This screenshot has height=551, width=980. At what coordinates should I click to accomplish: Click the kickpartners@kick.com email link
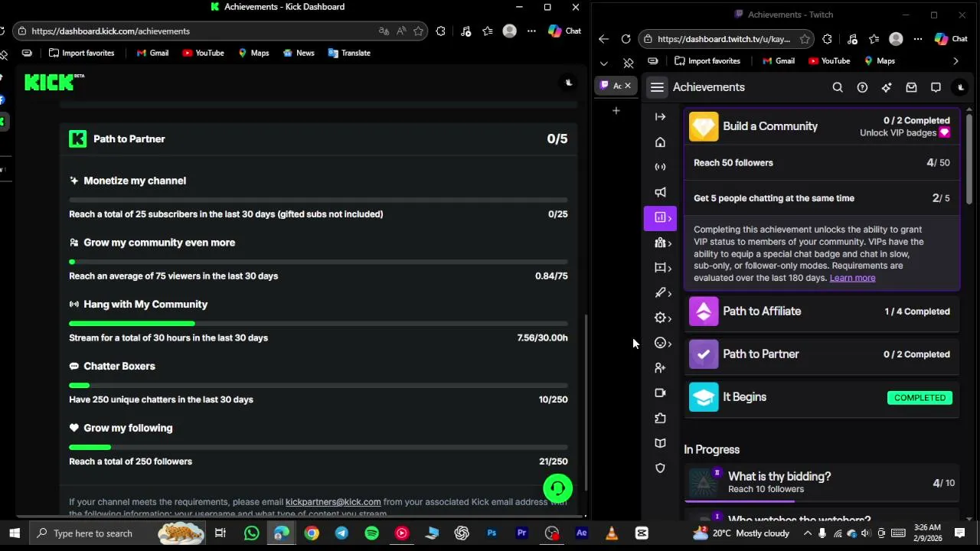point(333,502)
